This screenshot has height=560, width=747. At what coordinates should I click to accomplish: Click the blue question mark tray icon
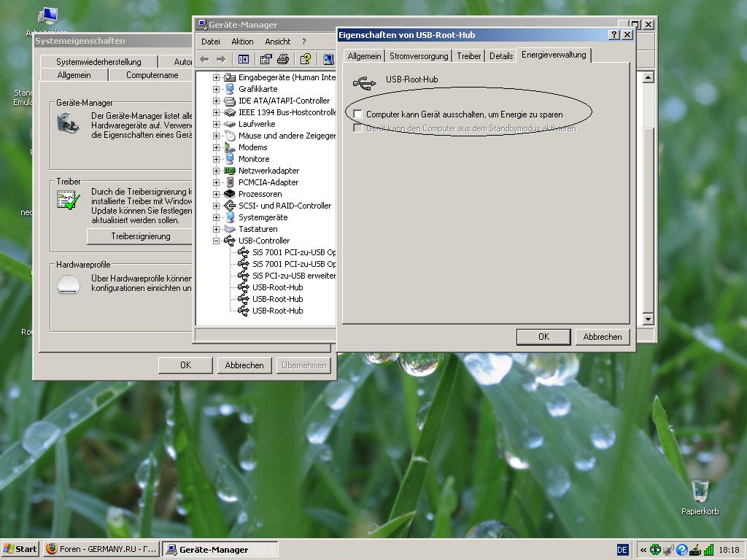tap(682, 550)
